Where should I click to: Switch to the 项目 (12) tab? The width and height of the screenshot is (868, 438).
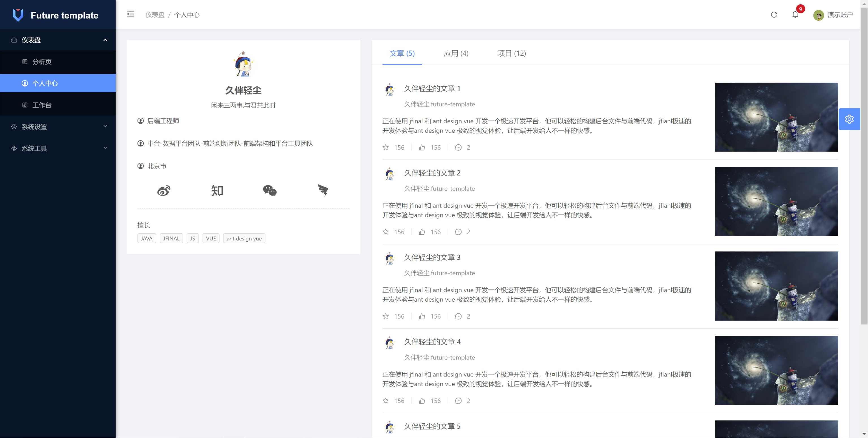tap(511, 53)
